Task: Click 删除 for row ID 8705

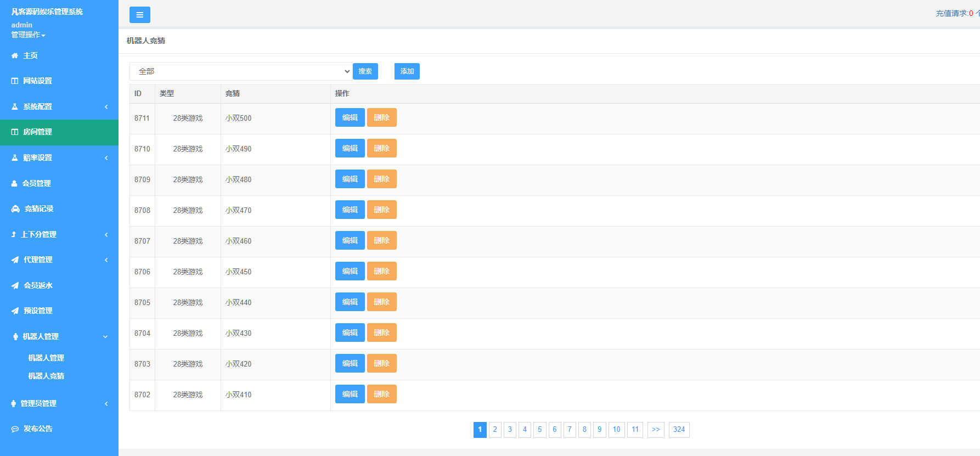Action: click(381, 302)
